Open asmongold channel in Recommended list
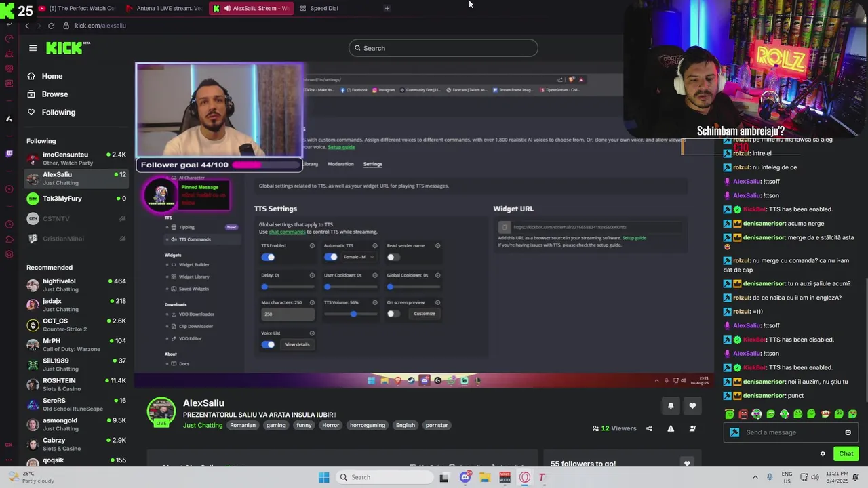The width and height of the screenshot is (868, 488). [x=76, y=424]
